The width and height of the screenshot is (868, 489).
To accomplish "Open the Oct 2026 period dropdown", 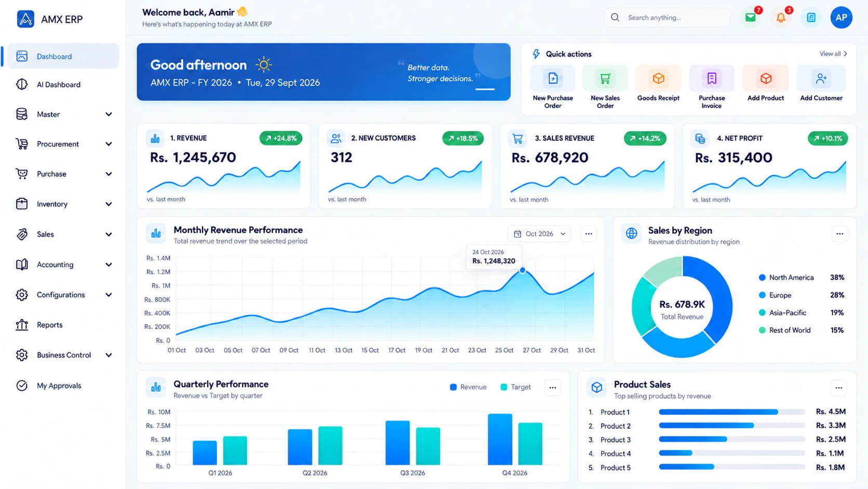I will (x=539, y=234).
